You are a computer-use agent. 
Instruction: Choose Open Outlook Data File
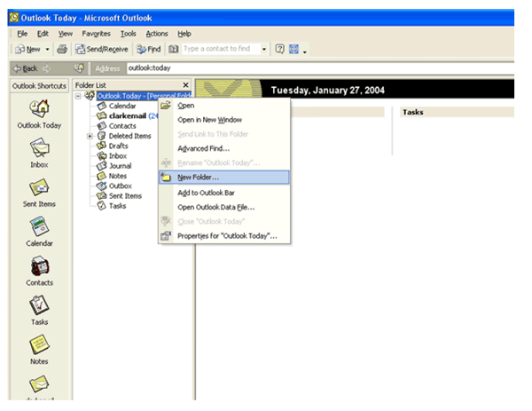pos(224,207)
